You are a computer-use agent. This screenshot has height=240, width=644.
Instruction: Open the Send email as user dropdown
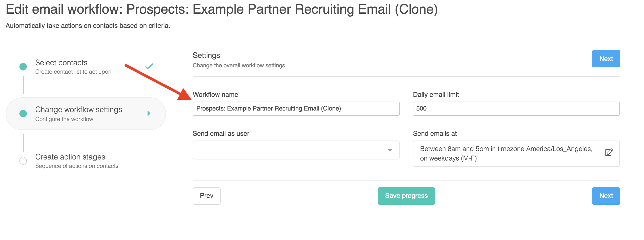pos(296,150)
